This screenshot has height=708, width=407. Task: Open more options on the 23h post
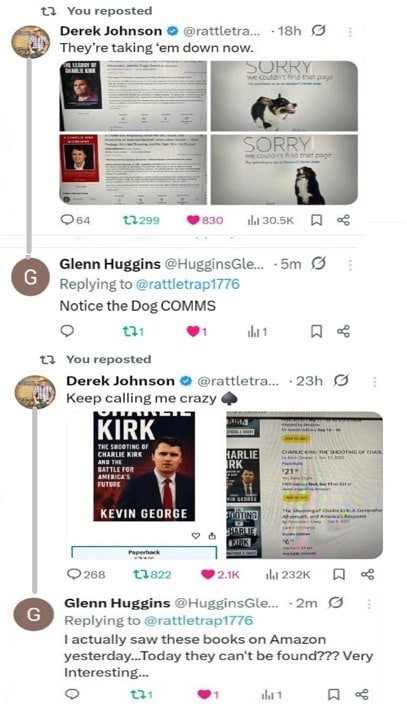(x=374, y=382)
